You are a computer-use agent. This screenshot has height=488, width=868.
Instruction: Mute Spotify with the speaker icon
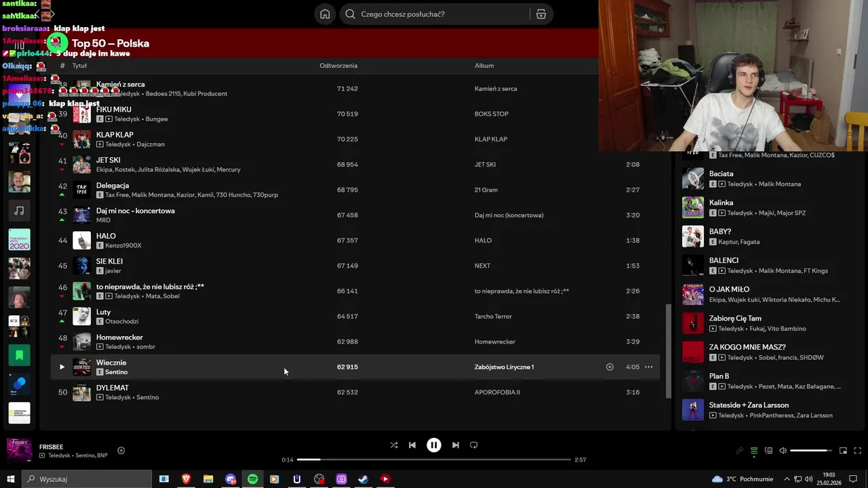783,451
